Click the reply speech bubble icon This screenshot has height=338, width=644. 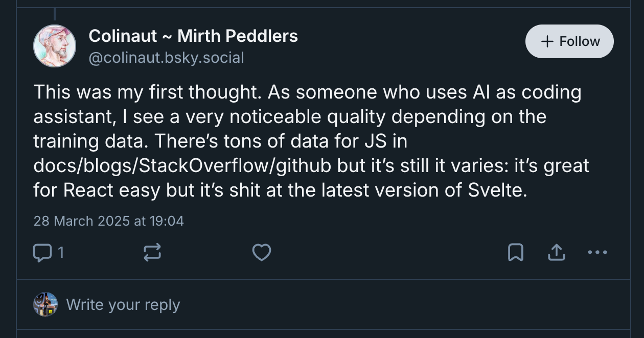[x=42, y=252]
